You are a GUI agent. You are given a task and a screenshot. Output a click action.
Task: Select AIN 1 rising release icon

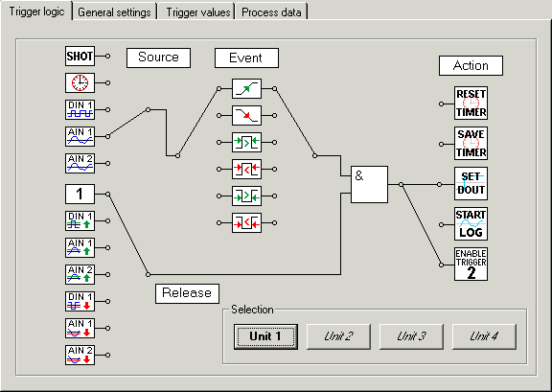point(80,247)
